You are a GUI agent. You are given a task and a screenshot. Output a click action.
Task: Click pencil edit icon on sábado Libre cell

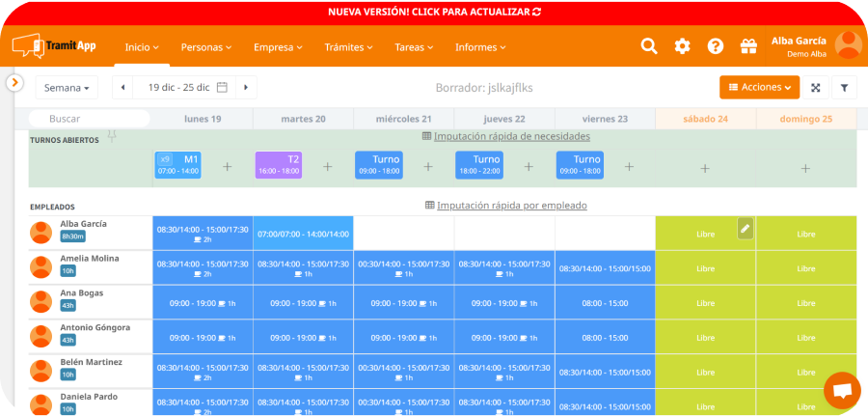[745, 228]
